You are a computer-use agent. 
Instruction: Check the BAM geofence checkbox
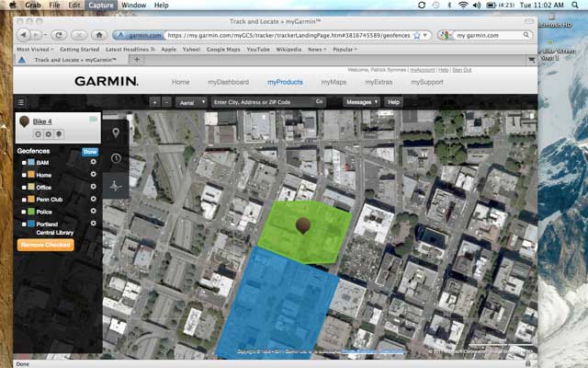click(24, 163)
